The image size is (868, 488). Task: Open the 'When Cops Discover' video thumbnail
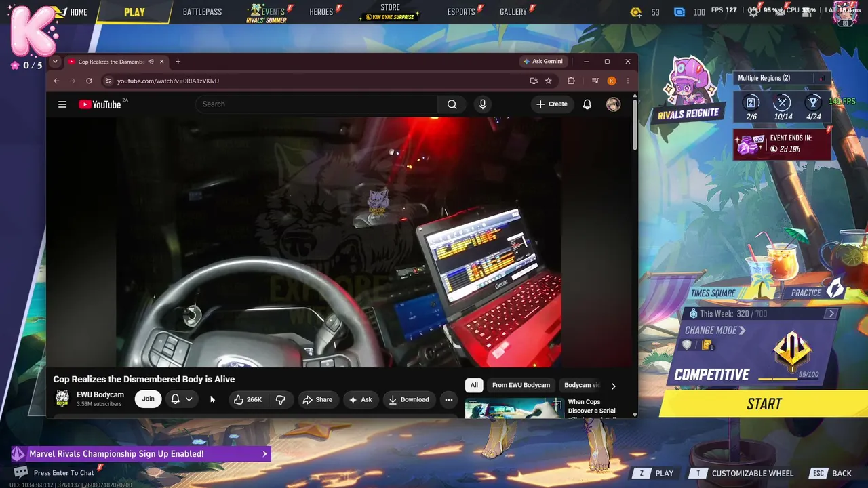tap(513, 408)
